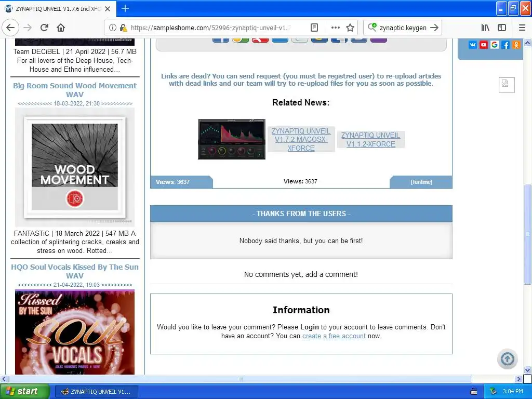Click the network tray icon by the clock
This screenshot has height=399, width=532.
[x=494, y=392]
